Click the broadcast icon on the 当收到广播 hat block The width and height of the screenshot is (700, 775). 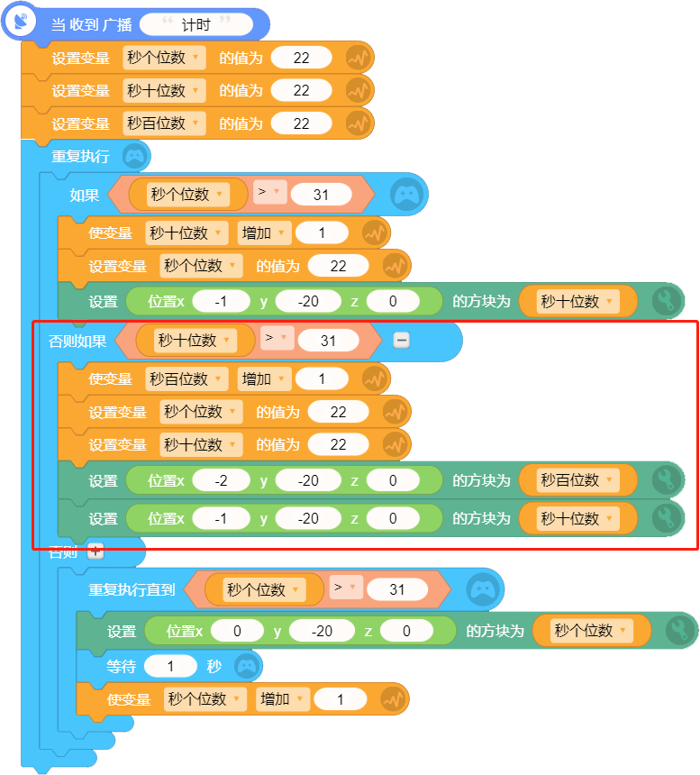[21, 22]
